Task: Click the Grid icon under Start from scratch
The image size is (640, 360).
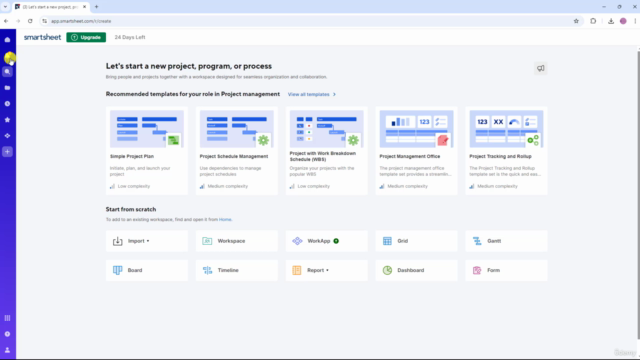Action: click(x=387, y=241)
